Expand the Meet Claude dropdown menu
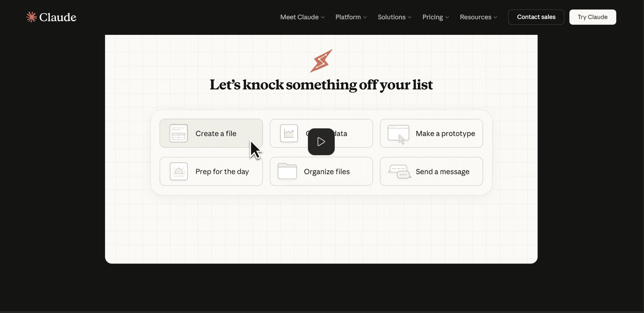The height and width of the screenshot is (313, 644). click(302, 17)
